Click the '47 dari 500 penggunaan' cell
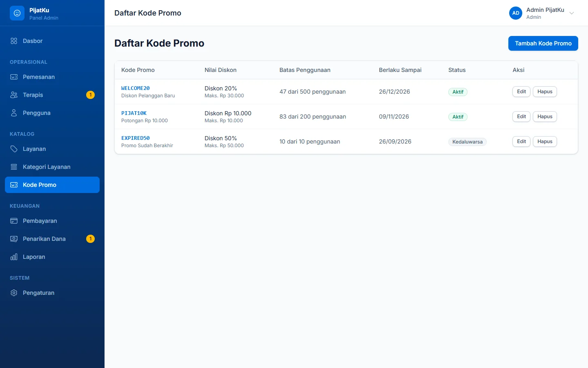 tap(312, 92)
